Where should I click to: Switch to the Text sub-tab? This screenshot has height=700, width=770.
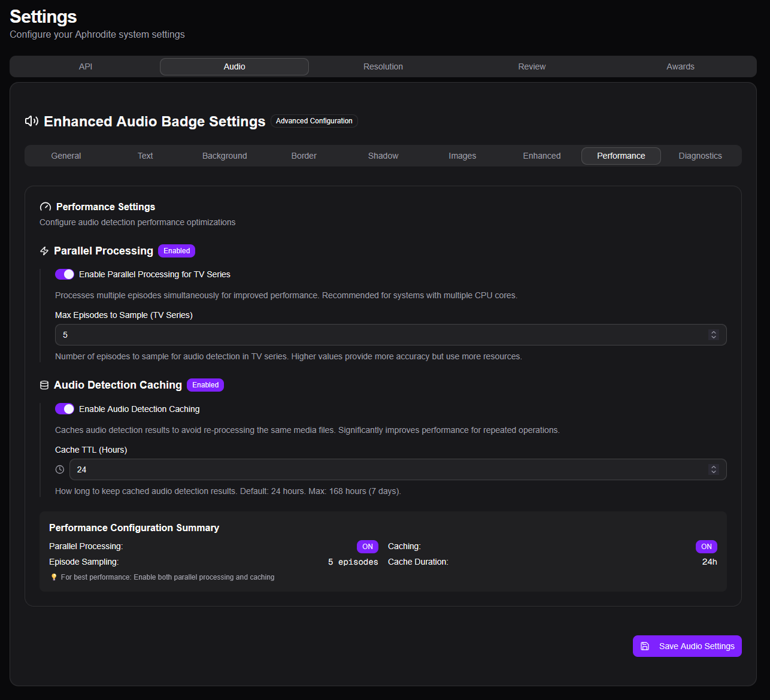[x=145, y=156]
